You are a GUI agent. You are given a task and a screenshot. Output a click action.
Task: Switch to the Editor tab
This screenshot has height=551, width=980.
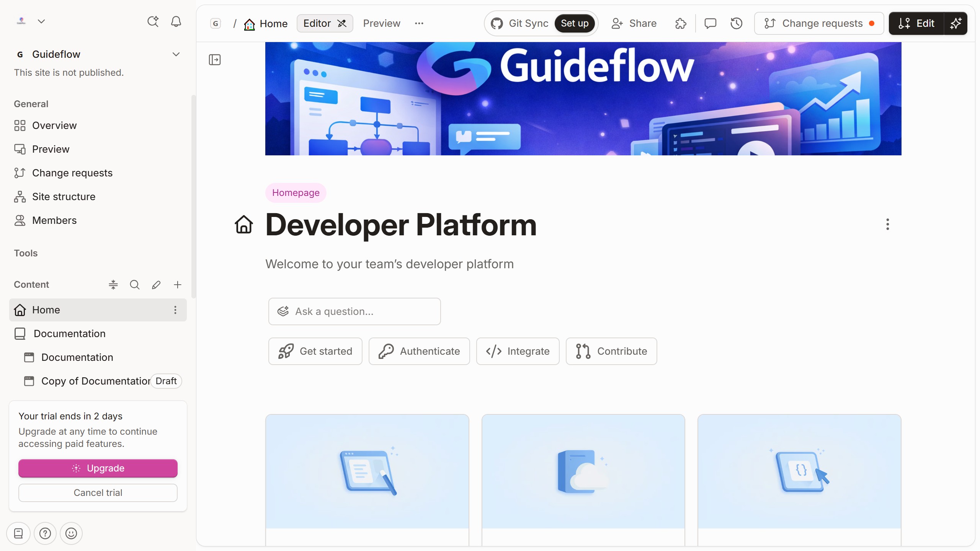tap(325, 23)
